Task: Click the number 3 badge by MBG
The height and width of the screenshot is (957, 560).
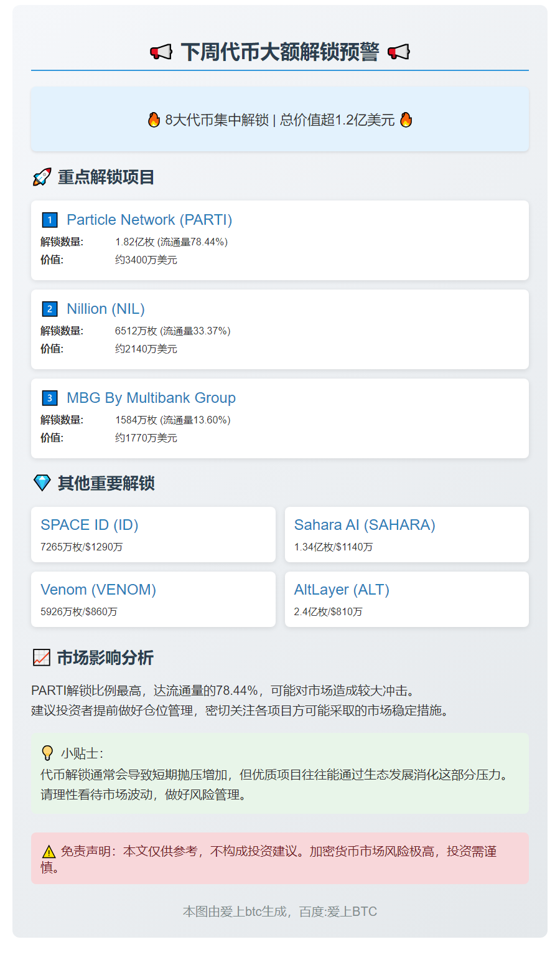Action: (50, 398)
